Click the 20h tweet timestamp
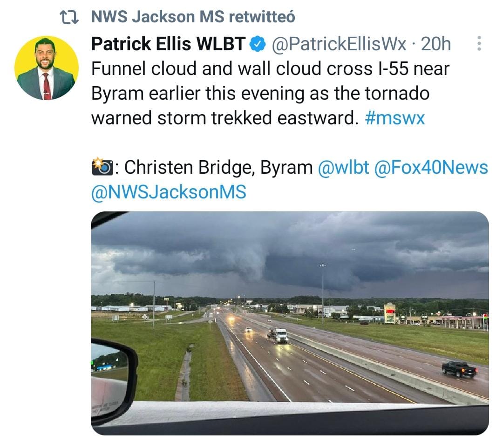This screenshot has height=448, width=503. click(x=436, y=44)
